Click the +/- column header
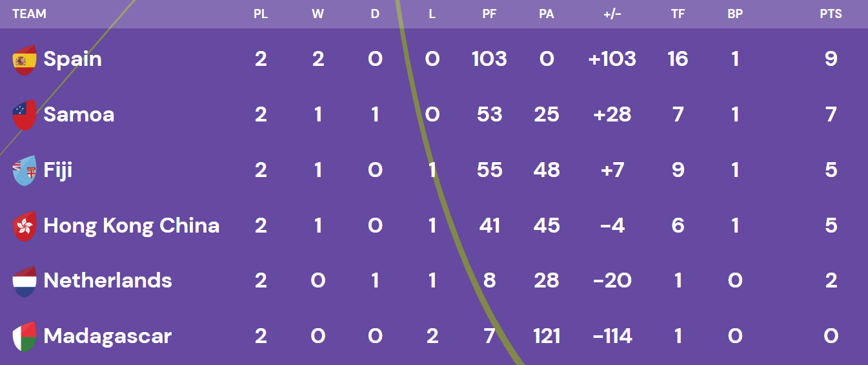Viewport: 868px width, 365px height. 612,14
